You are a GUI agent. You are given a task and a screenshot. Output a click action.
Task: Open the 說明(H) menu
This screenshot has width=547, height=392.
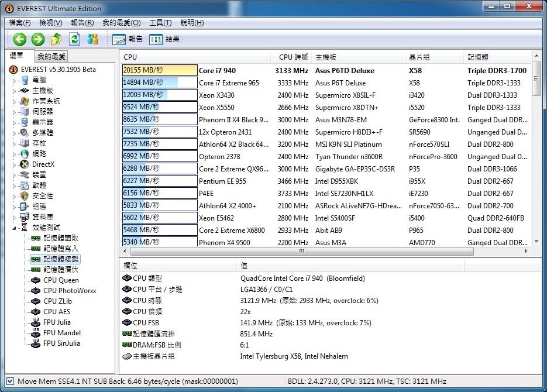tap(192, 23)
